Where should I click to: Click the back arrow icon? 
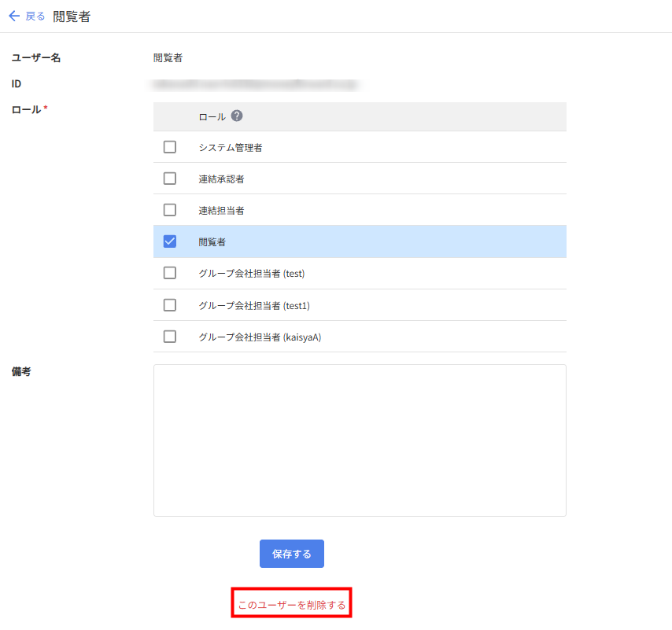[14, 16]
